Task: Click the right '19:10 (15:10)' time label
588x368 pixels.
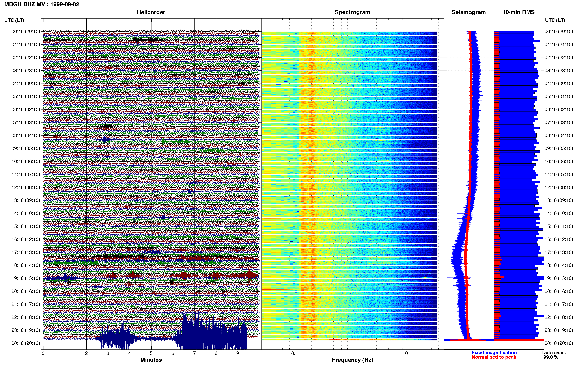Action: 559,278
